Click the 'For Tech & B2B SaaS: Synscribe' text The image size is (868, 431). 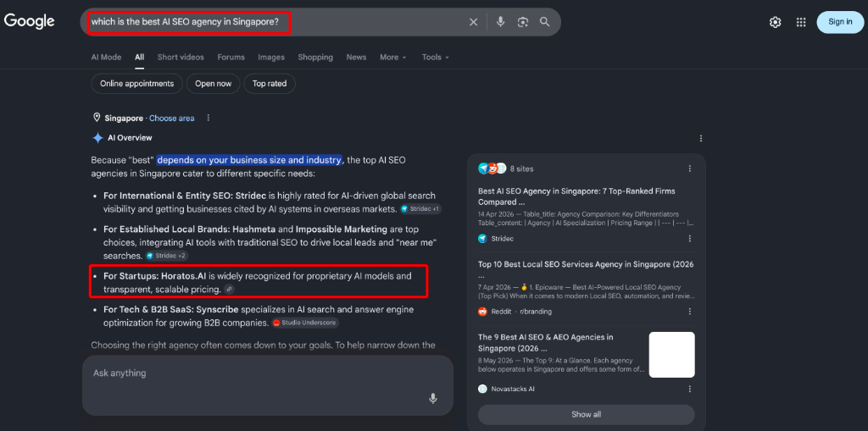click(x=171, y=309)
